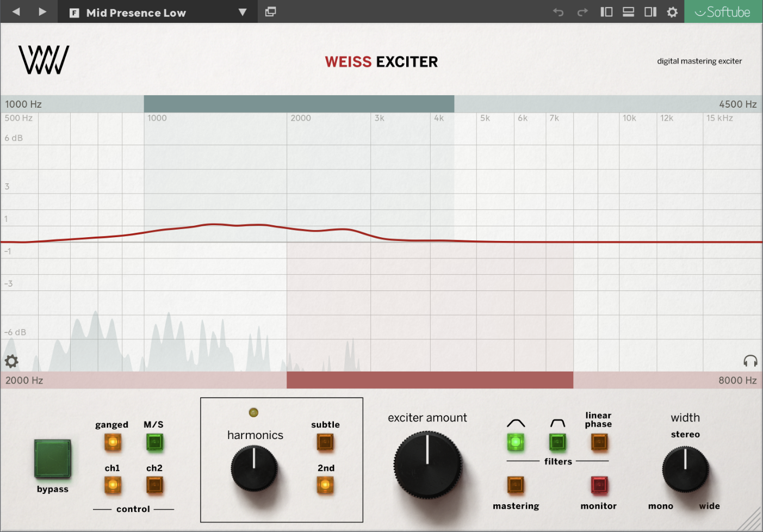
Task: Select the right panel layout icon
Action: [650, 11]
